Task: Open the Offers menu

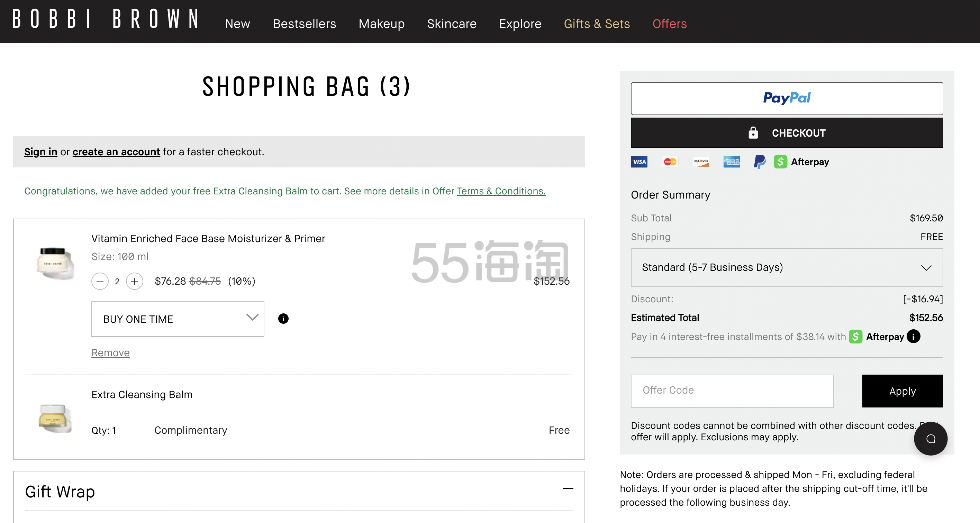Action: (670, 24)
